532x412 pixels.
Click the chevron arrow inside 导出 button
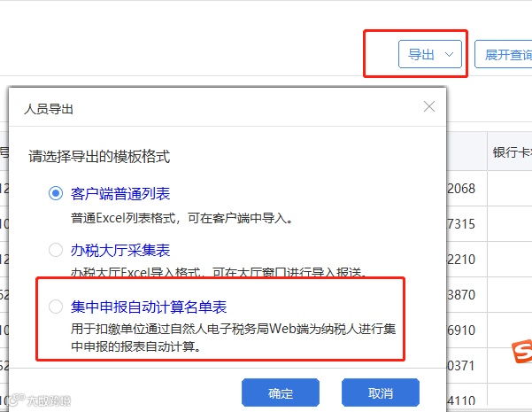(449, 54)
